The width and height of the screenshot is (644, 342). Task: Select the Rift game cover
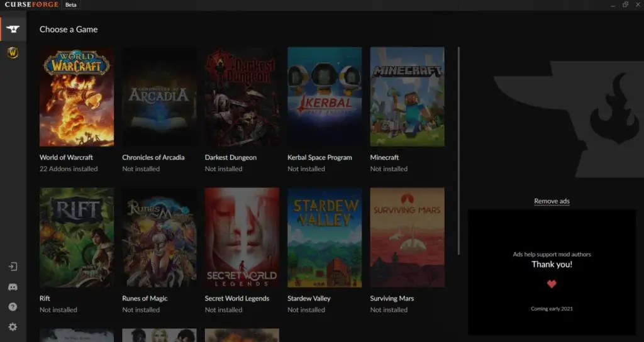tap(77, 237)
